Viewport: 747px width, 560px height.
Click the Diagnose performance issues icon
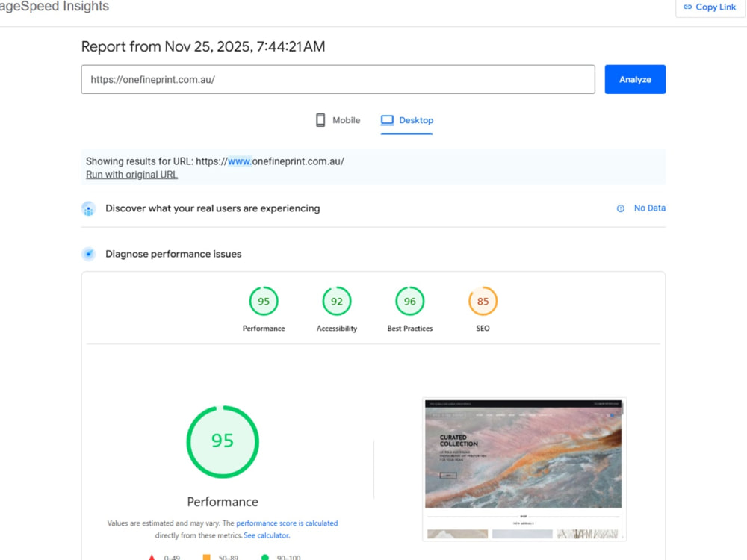89,254
